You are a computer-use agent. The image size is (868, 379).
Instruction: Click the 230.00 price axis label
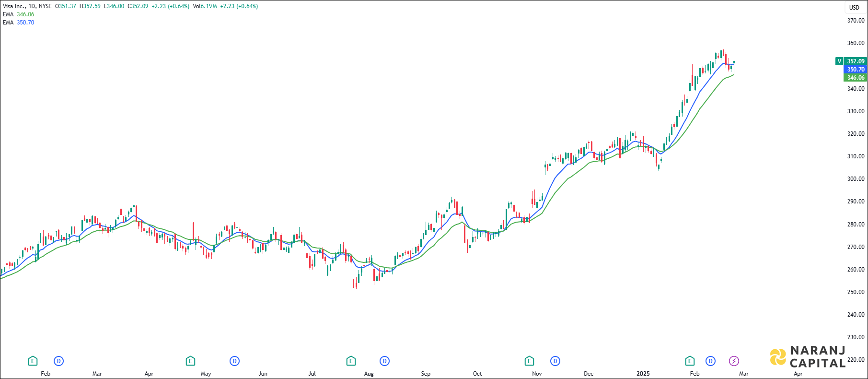point(856,337)
